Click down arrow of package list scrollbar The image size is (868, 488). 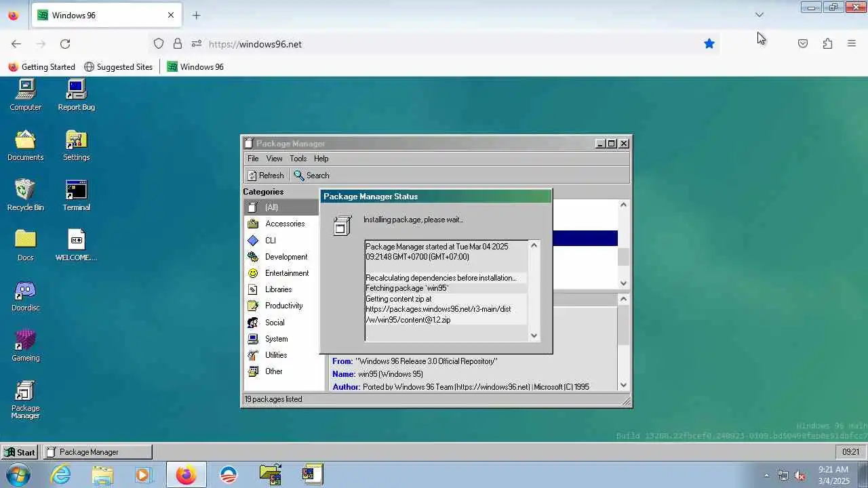624,283
